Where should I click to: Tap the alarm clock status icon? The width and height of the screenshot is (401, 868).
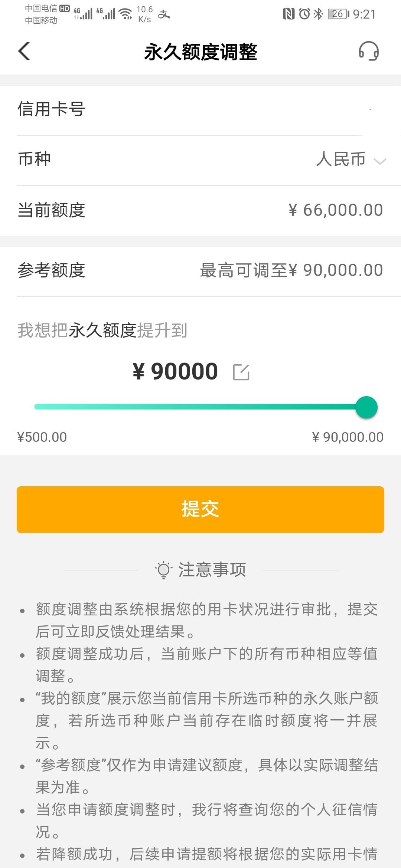pos(304,14)
